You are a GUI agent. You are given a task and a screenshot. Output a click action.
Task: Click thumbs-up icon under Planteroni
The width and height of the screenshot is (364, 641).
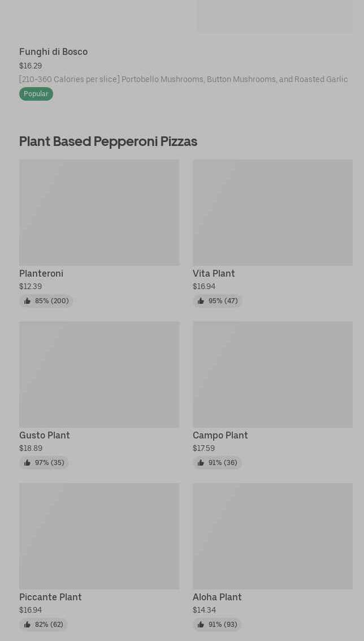pos(27,301)
